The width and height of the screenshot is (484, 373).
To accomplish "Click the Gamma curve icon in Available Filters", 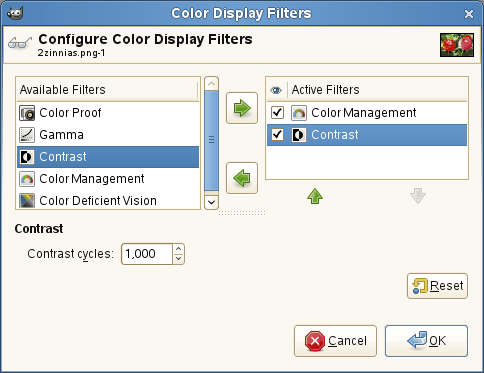I will tap(27, 135).
